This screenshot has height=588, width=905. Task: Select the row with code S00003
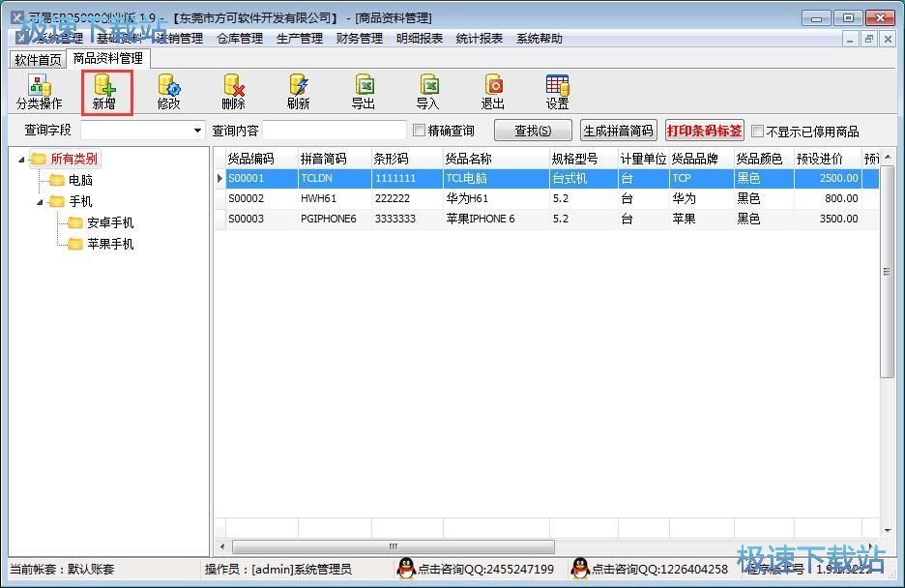[x=547, y=219]
